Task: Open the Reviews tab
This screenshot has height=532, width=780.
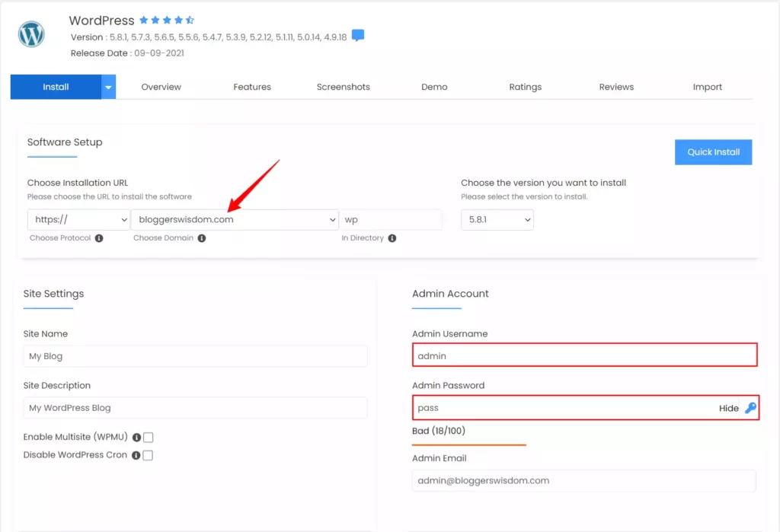Action: click(x=616, y=87)
